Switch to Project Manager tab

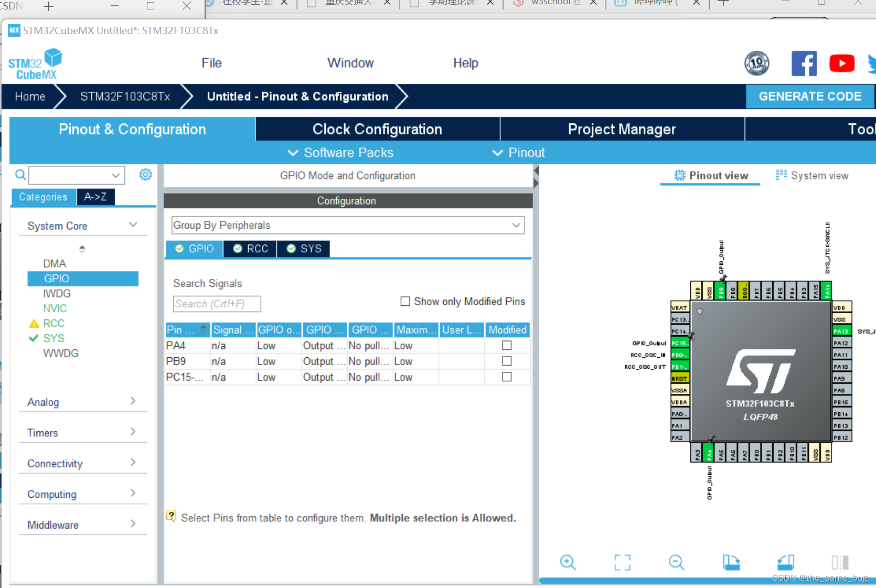pos(622,129)
